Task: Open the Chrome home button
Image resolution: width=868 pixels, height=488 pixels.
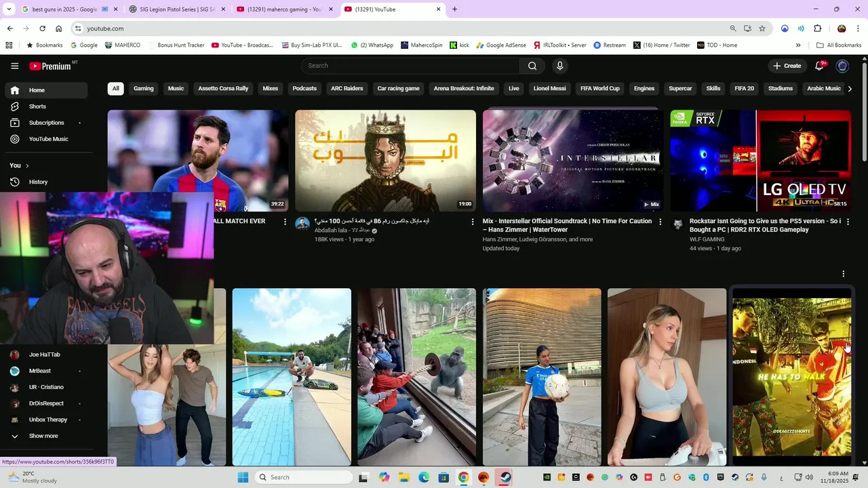Action: [59, 28]
